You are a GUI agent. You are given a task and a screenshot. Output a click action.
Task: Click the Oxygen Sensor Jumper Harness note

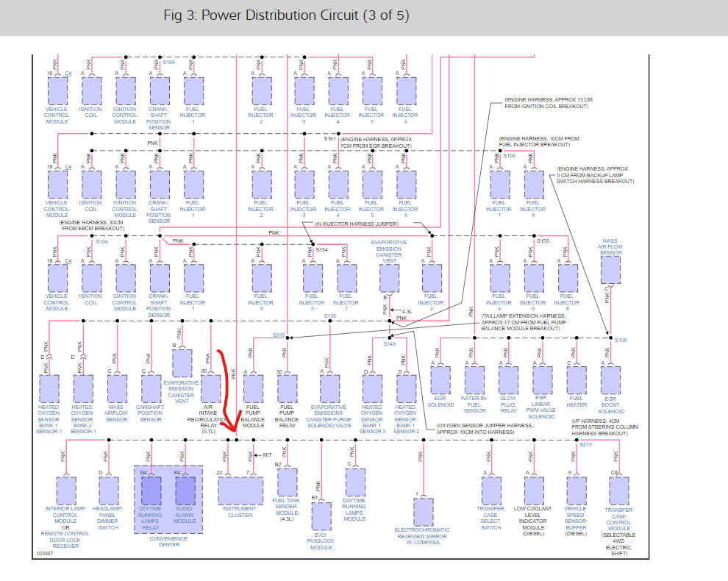click(x=485, y=429)
